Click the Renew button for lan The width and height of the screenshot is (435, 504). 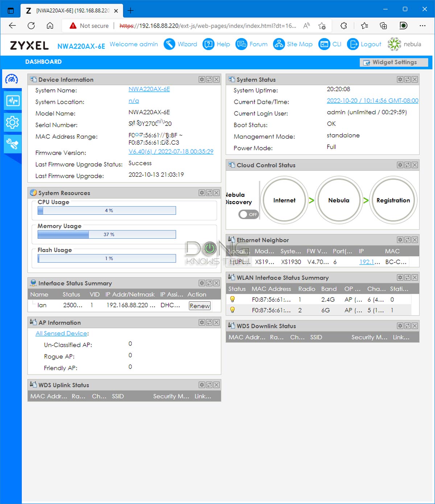point(200,306)
